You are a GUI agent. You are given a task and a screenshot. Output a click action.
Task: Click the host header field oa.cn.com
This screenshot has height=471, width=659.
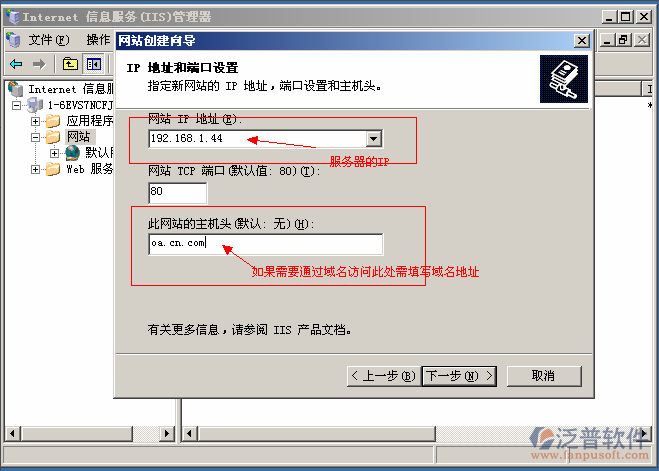point(266,244)
